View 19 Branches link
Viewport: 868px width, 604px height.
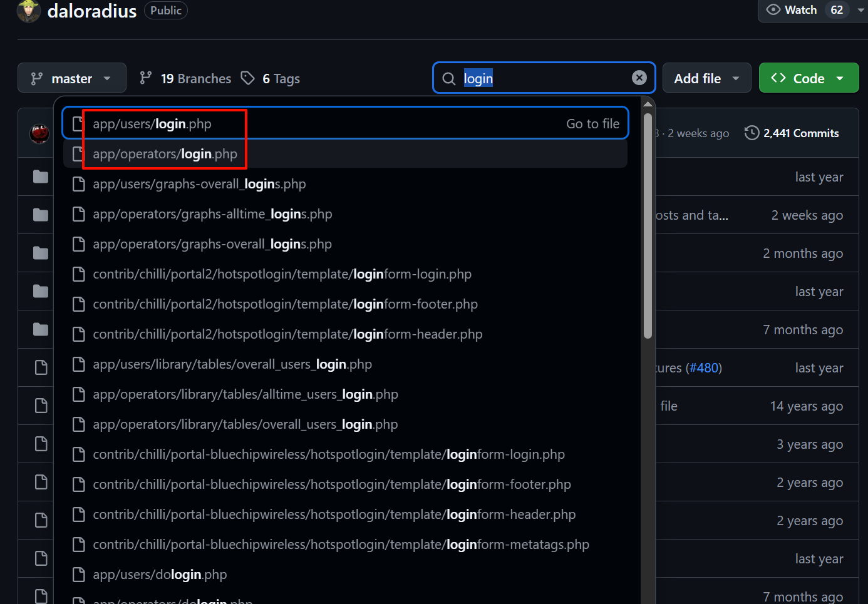pyautogui.click(x=195, y=79)
